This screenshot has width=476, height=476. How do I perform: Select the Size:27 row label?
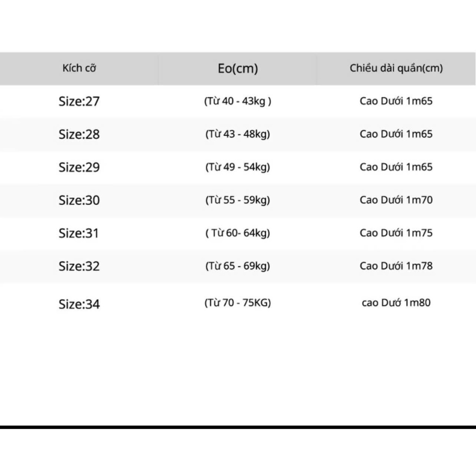point(79,101)
